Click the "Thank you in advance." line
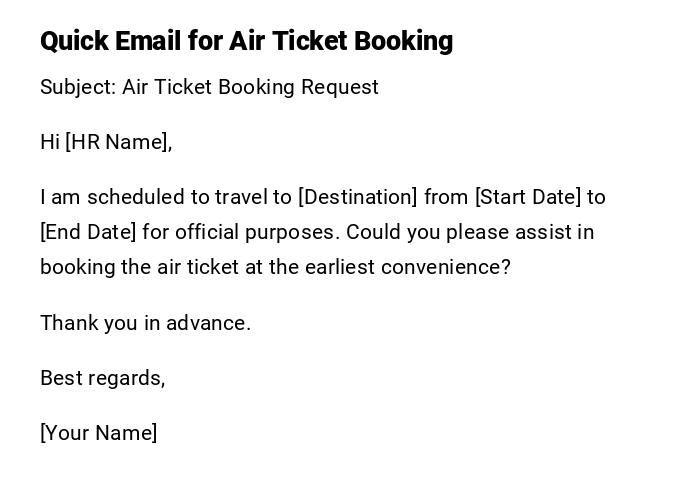The image size is (700, 495). click(x=145, y=323)
